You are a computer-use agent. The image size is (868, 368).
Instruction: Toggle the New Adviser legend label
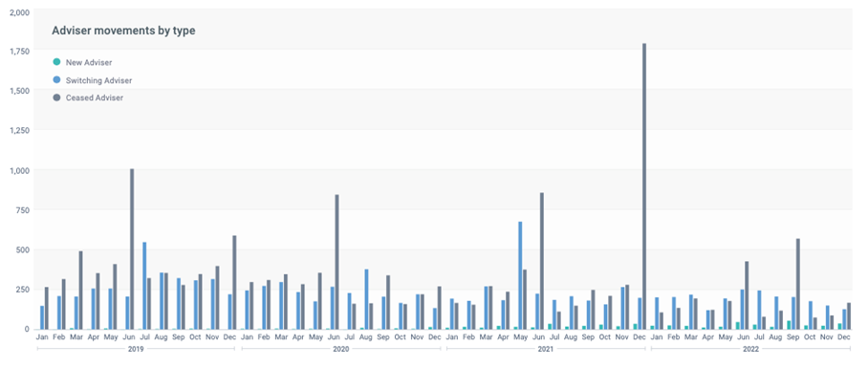tap(89, 62)
